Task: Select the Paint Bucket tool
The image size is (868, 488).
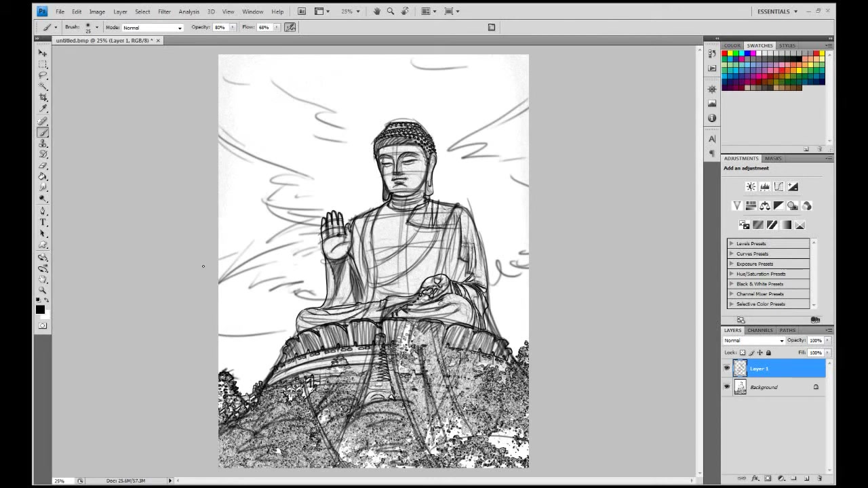Action: click(x=43, y=176)
